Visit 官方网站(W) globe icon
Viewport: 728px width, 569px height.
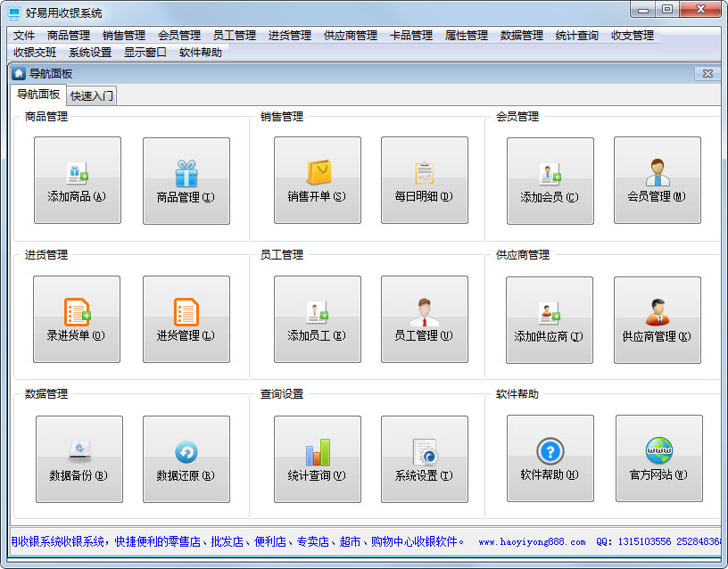tap(658, 458)
